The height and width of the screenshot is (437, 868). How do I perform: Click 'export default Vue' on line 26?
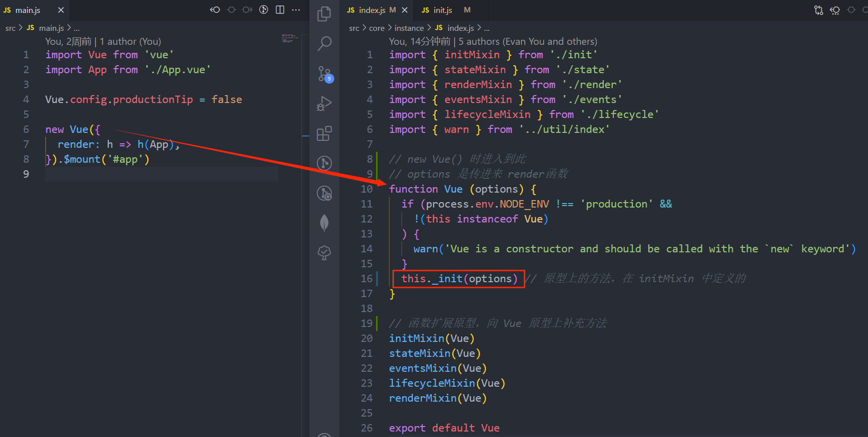pyautogui.click(x=444, y=428)
